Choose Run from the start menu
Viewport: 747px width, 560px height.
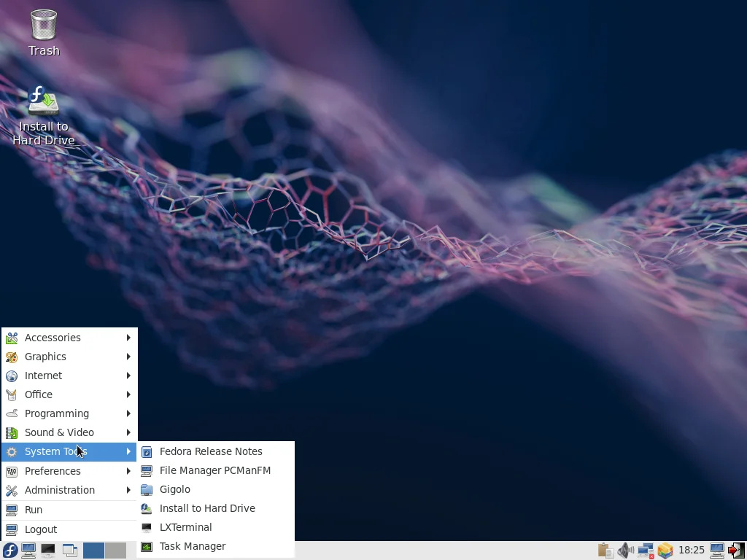(x=69, y=510)
